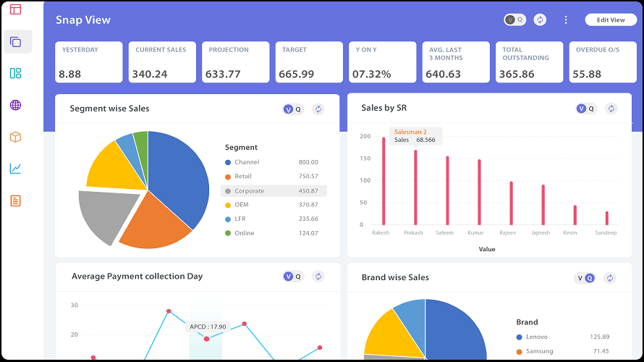Click the APCD 17.90 data point

click(x=207, y=339)
